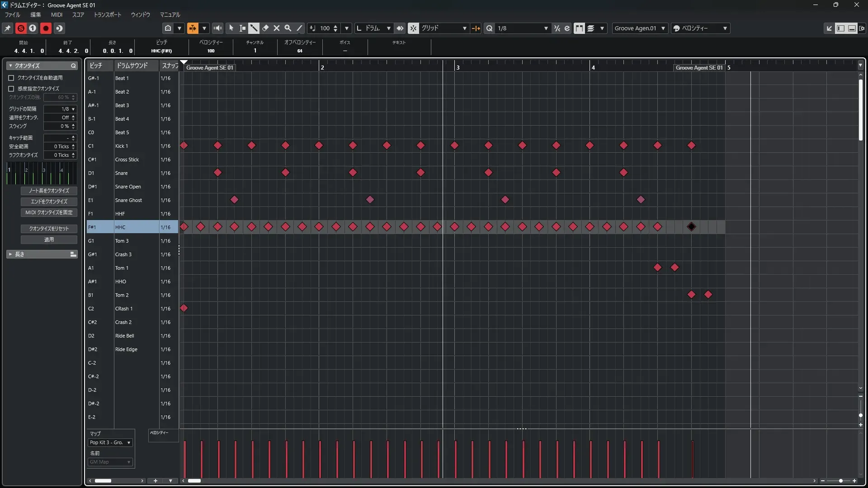
Task: Click the クオンタイズをリセット button
Action: pos(49,229)
